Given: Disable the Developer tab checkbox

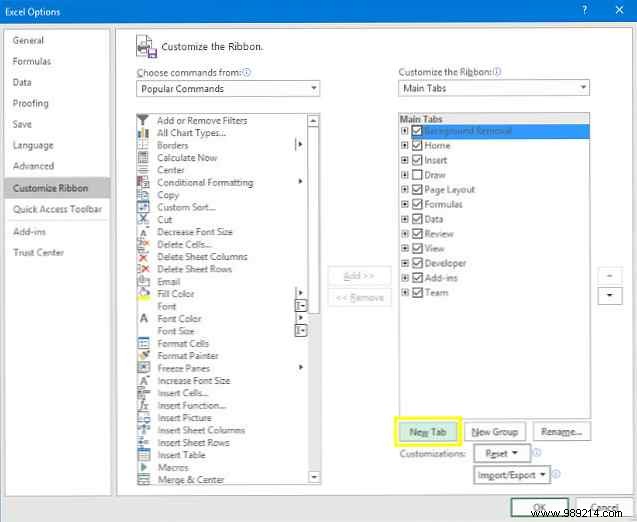Looking at the screenshot, I should coord(417,263).
